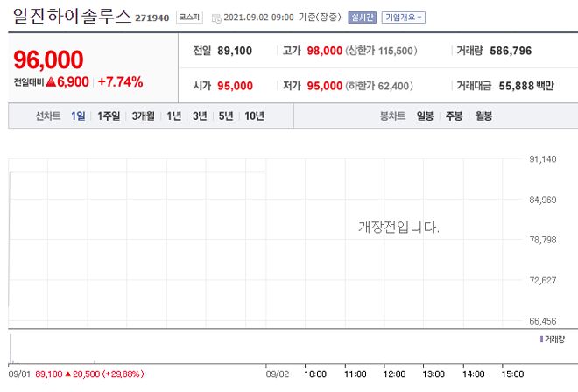Select the 3개월 chart period
Screen dimensions: 578x392
(144, 116)
